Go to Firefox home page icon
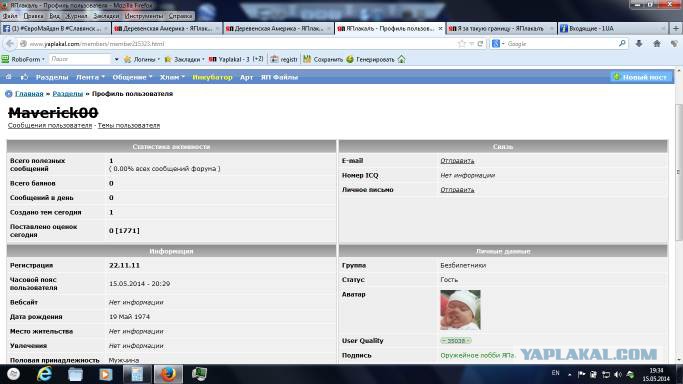Image resolution: width=683 pixels, height=384 pixels. (x=657, y=44)
